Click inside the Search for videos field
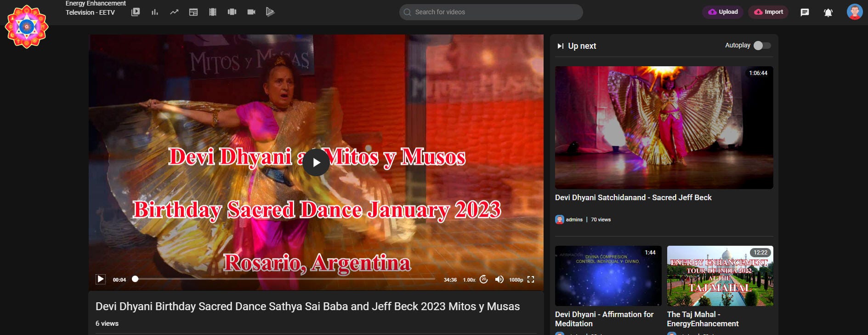 pos(491,12)
